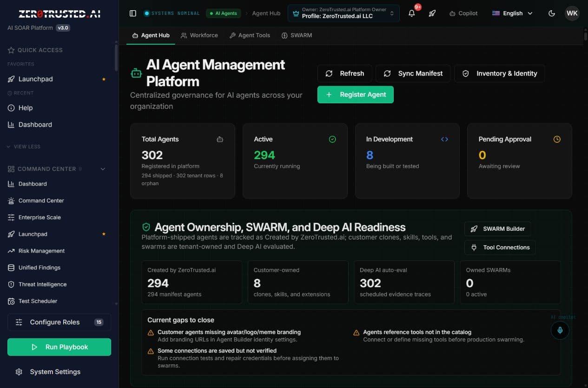This screenshot has width=588, height=388.
Task: Click the Customer-owned 8 tile
Action: [298, 282]
